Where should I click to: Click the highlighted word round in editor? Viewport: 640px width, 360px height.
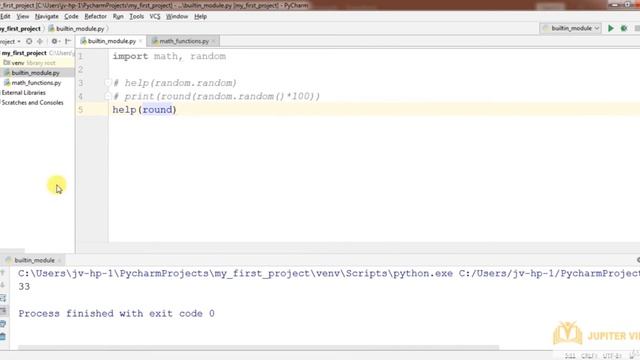pyautogui.click(x=157, y=110)
